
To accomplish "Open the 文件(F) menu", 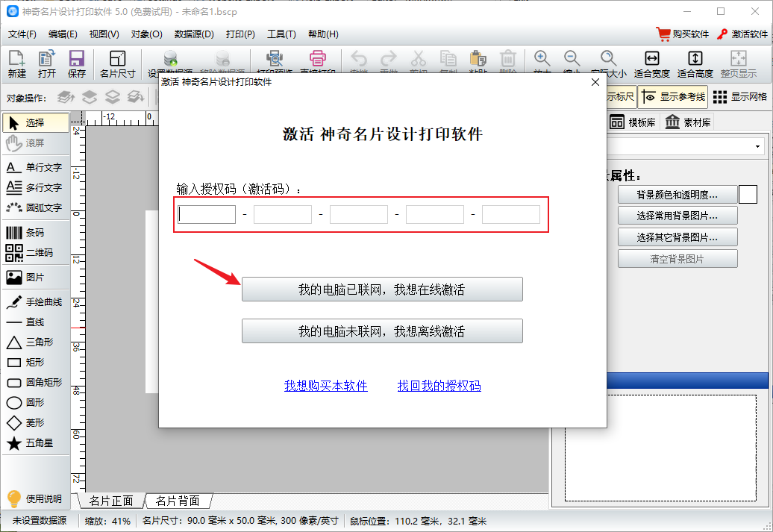I will pos(22,34).
